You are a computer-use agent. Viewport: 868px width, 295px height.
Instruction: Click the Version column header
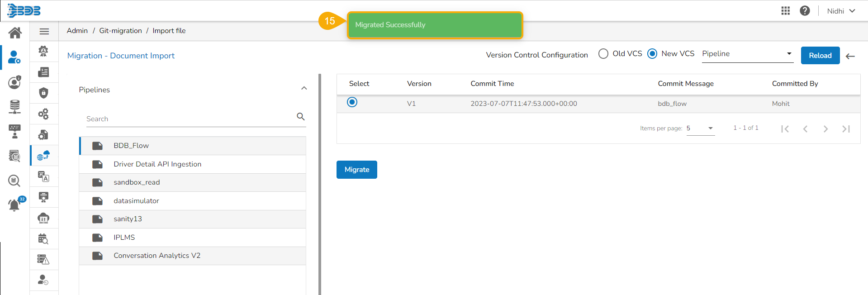point(419,84)
